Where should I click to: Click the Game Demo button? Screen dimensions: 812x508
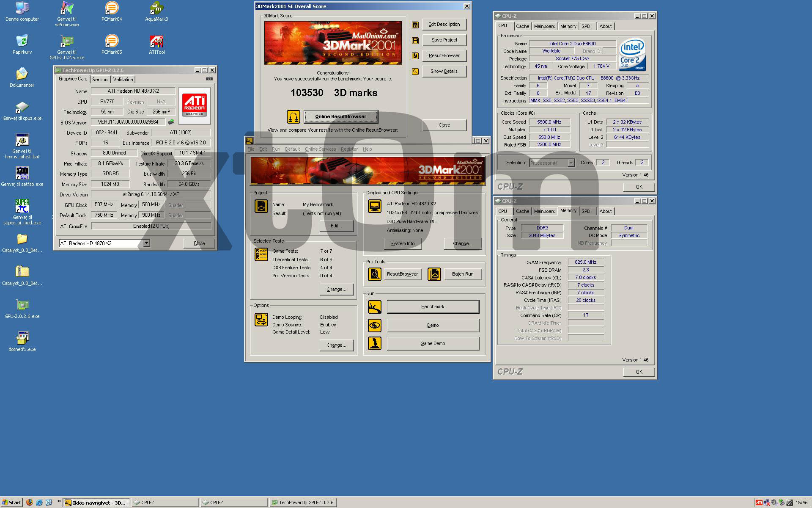(x=433, y=343)
